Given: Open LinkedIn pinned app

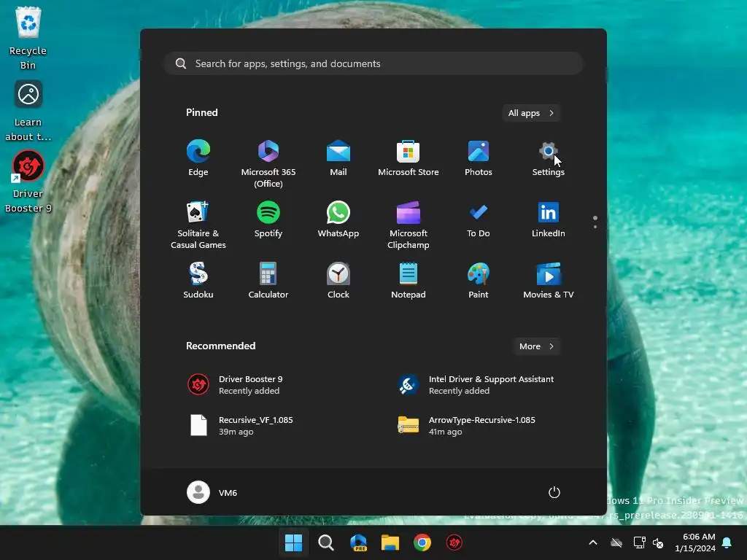Looking at the screenshot, I should coord(549,219).
